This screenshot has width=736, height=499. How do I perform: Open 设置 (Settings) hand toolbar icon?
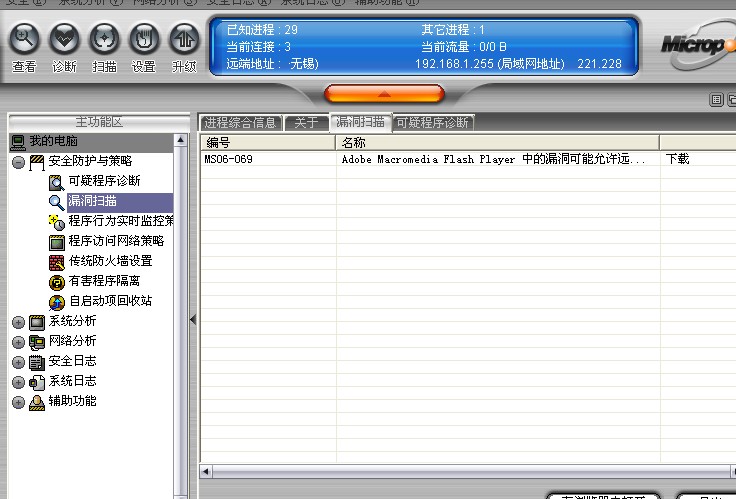pos(144,40)
